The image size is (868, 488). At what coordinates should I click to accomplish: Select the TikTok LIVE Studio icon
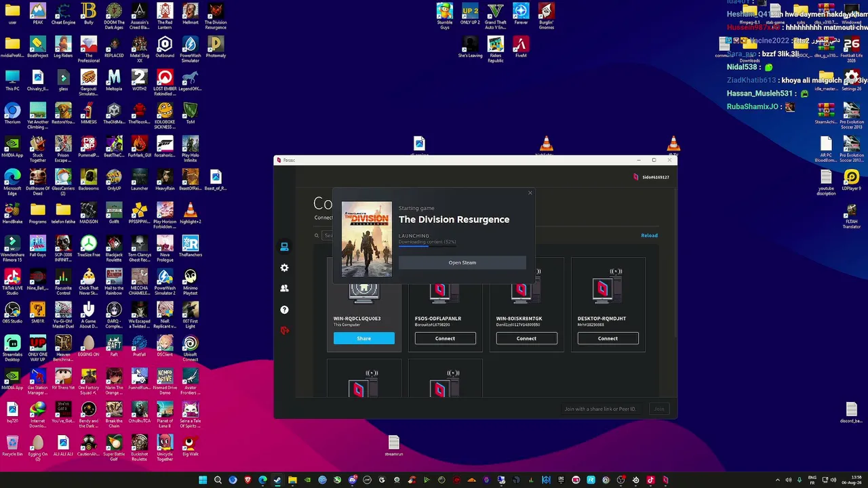click(x=12, y=282)
